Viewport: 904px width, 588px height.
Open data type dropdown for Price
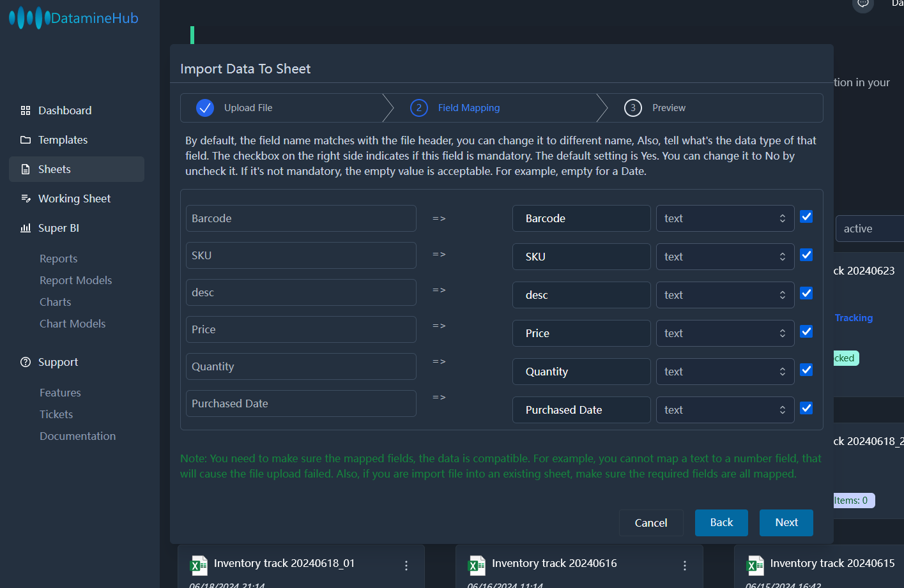(725, 333)
